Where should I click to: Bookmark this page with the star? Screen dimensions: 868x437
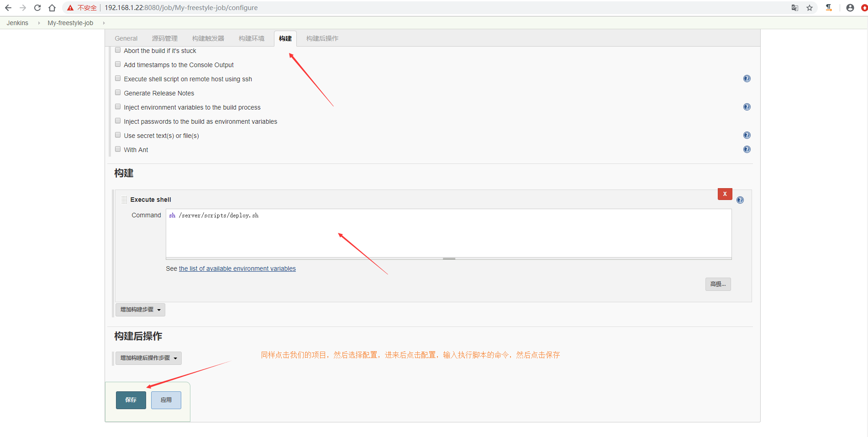pyautogui.click(x=810, y=8)
